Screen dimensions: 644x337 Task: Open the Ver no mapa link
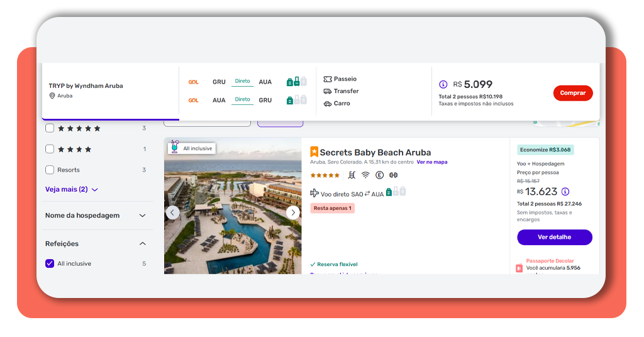click(x=431, y=162)
